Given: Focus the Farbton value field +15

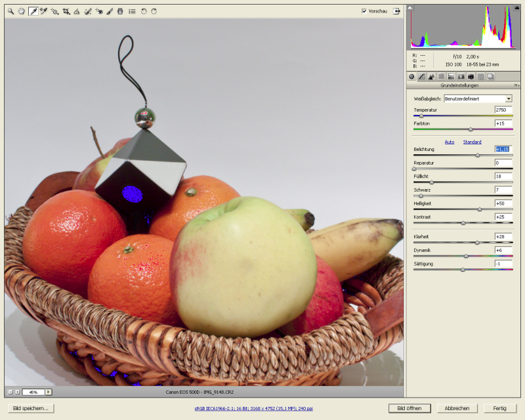Looking at the screenshot, I should tap(503, 123).
